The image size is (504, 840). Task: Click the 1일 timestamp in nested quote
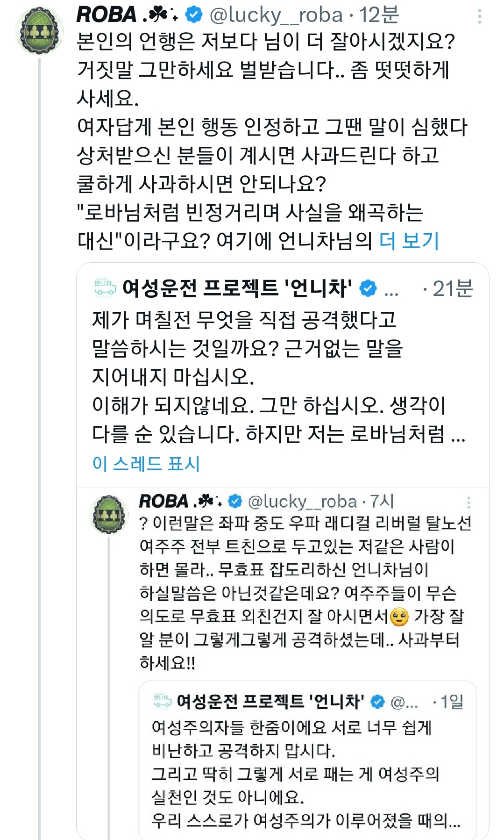pyautogui.click(x=452, y=701)
